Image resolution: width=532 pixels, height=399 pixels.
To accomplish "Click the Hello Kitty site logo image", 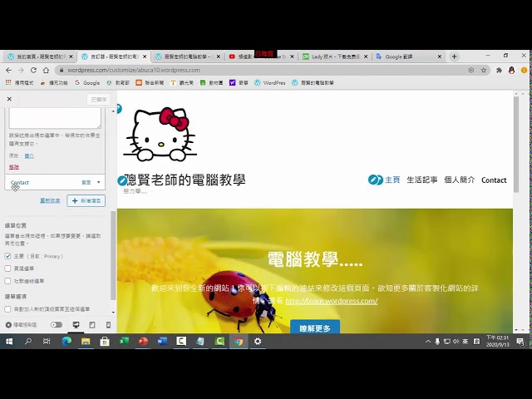I will point(160,135).
